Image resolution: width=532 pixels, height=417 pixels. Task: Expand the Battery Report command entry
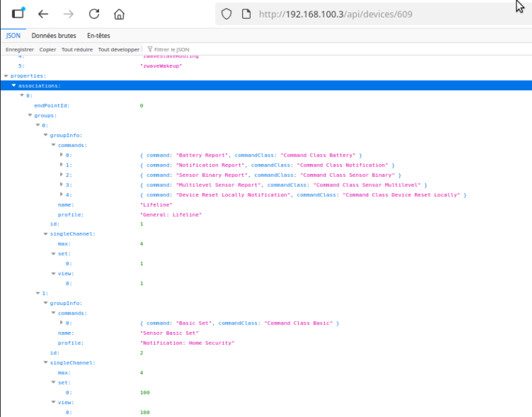point(61,155)
